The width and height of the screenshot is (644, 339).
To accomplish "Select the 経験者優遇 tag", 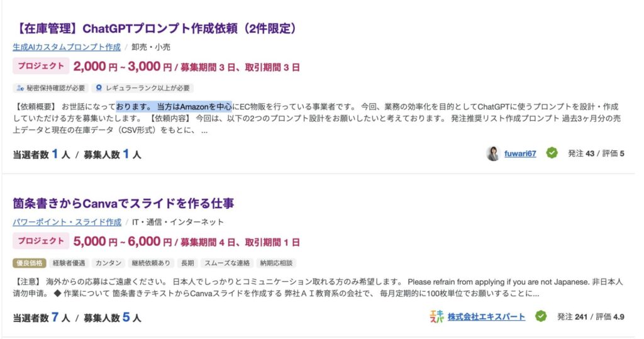I will click(70, 263).
